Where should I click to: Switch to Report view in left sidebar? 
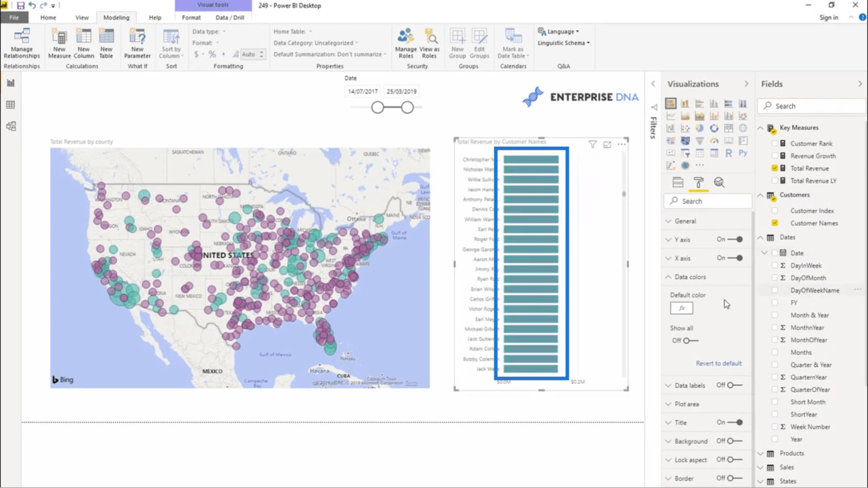tap(11, 83)
